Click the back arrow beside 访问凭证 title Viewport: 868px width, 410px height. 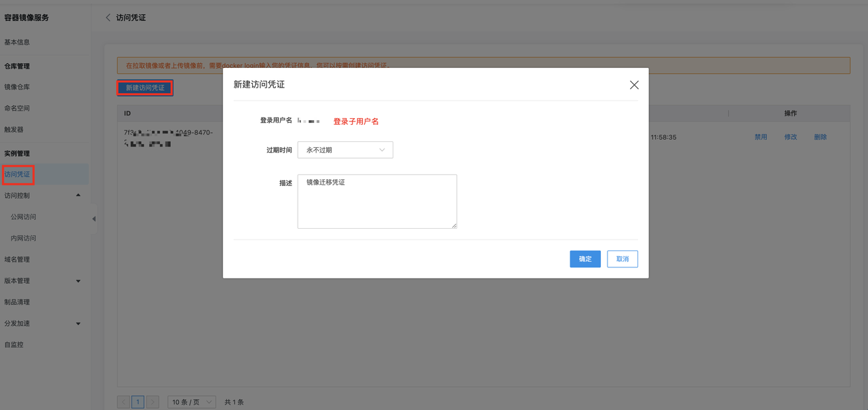[108, 18]
